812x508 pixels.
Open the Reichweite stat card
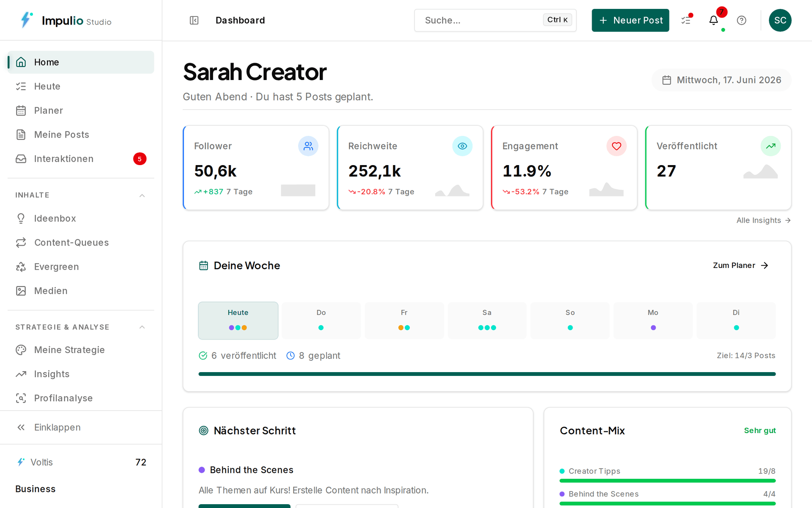pyautogui.click(x=410, y=168)
